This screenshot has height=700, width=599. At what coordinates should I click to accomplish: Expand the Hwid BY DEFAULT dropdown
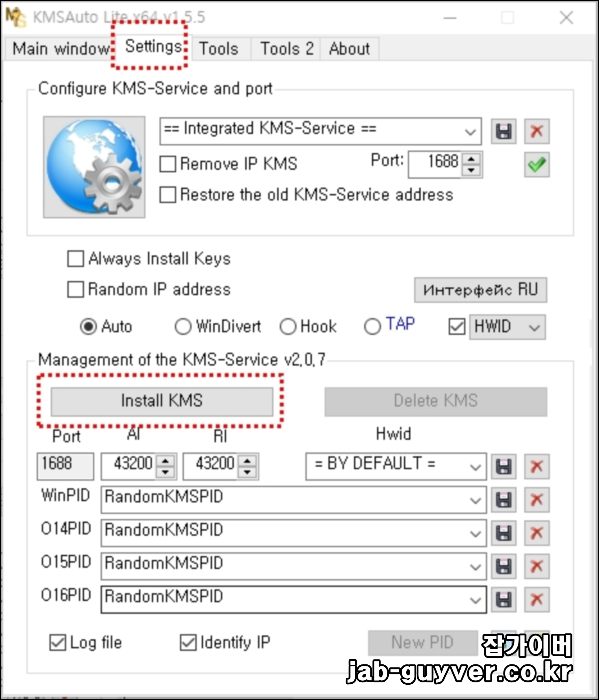(x=475, y=466)
